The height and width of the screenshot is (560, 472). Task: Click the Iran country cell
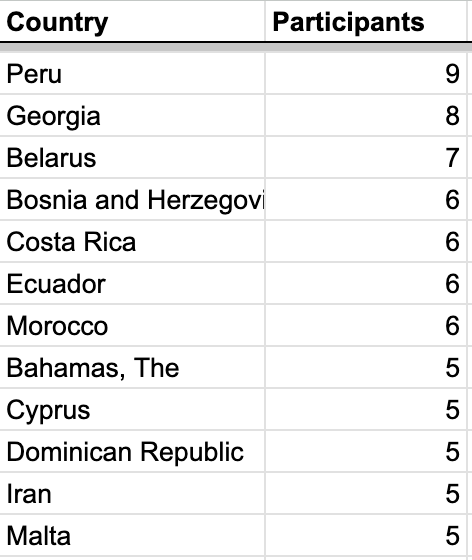click(132, 494)
